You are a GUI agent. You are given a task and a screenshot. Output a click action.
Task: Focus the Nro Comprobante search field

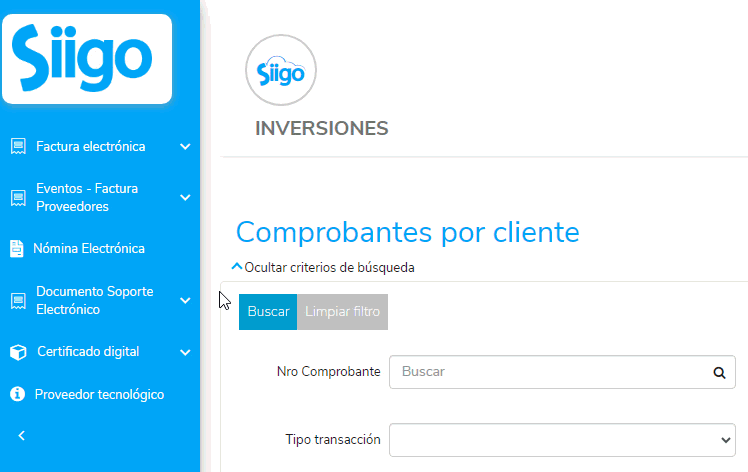(562, 372)
